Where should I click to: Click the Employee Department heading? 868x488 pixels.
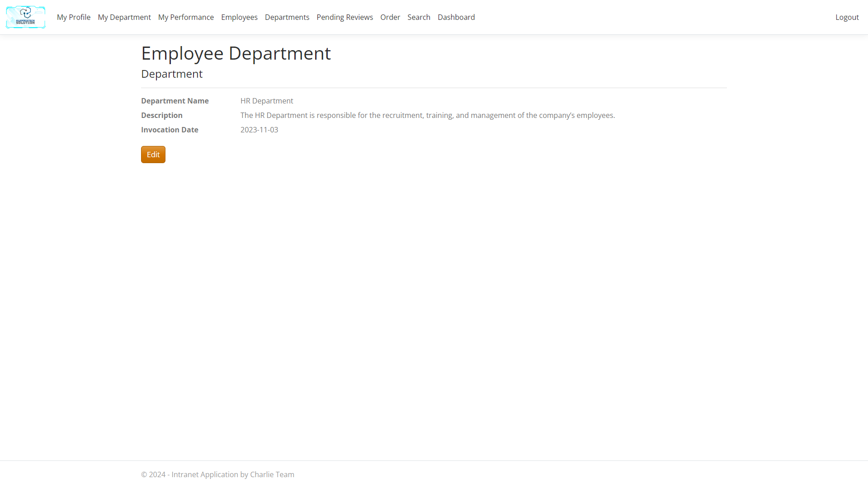point(236,53)
